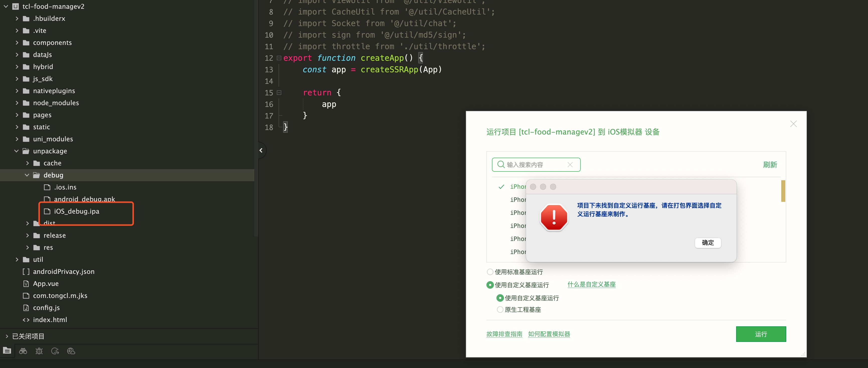Open the project files panel icon
Viewport: 868px width, 368px height.
(x=7, y=351)
